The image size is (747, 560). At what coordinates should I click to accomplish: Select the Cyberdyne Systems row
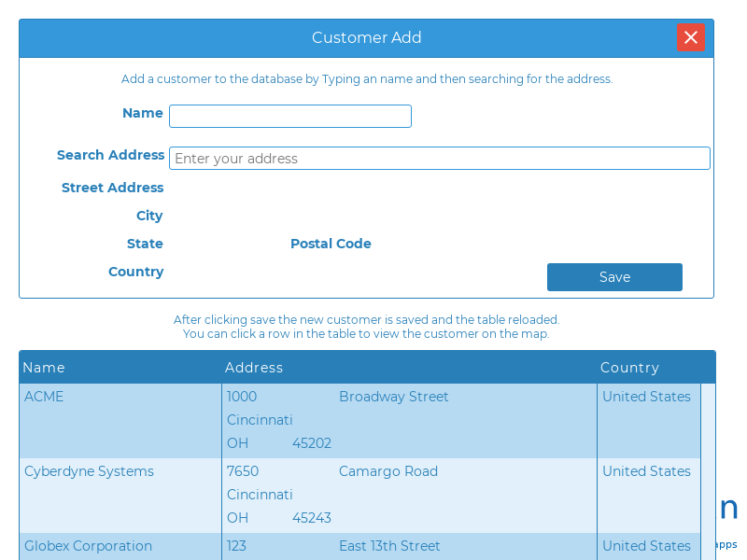tap(89, 471)
